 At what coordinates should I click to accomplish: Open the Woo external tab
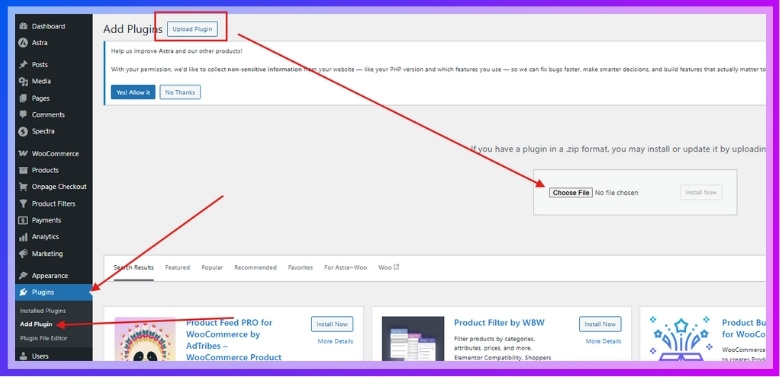[x=389, y=268]
